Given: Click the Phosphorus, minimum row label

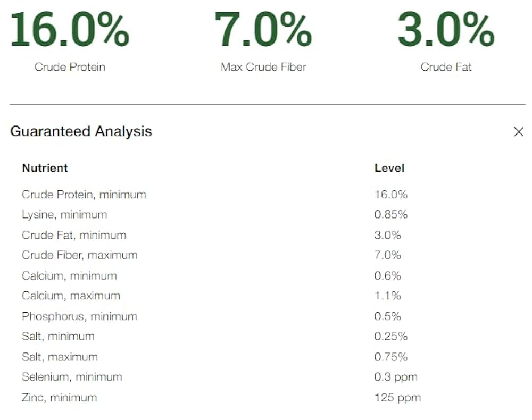Looking at the screenshot, I should [79, 316].
